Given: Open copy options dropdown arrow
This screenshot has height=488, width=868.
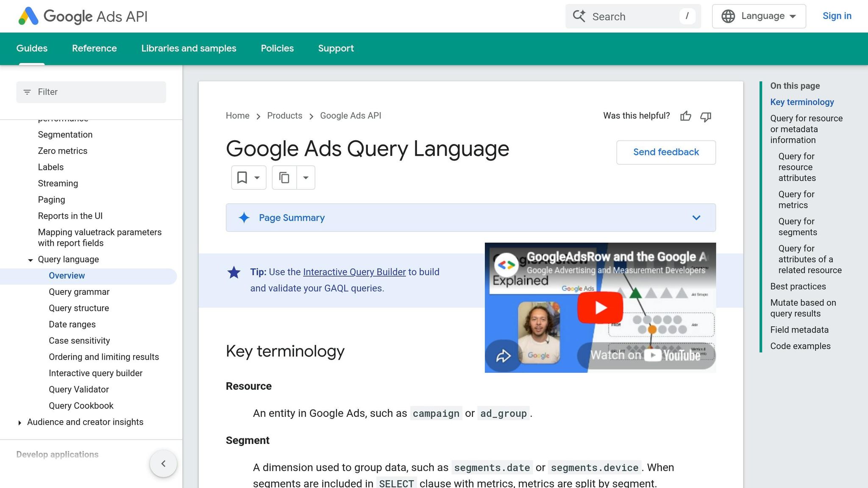Looking at the screenshot, I should 306,177.
